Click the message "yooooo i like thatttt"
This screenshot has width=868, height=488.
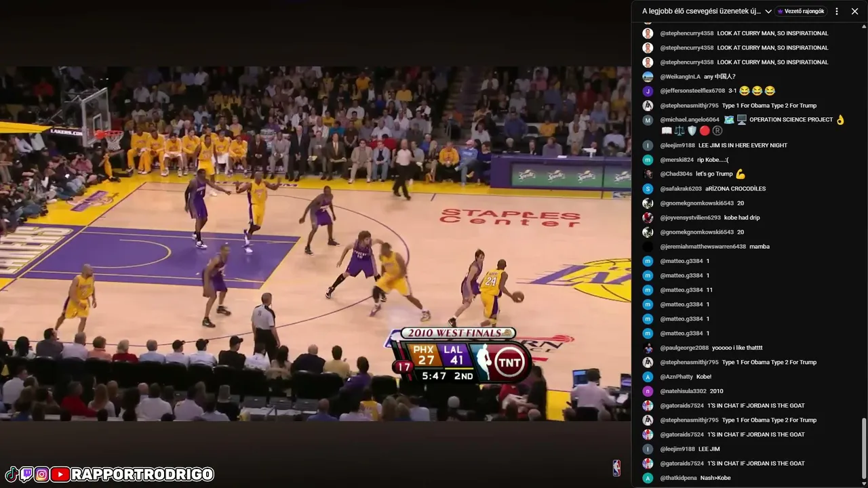[737, 348]
